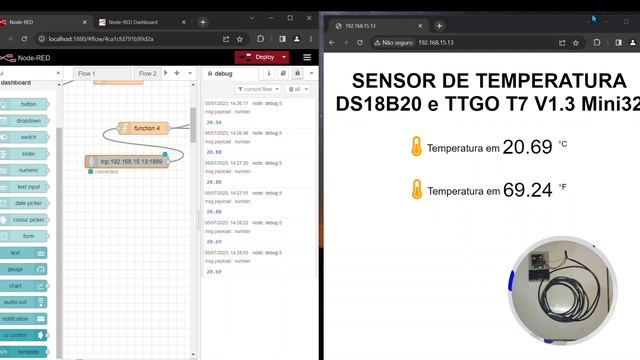
Task: Select the function 4 node
Action: tap(143, 128)
